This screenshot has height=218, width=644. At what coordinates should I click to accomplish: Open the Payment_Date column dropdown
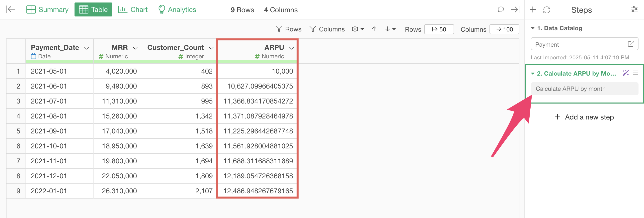pos(86,48)
